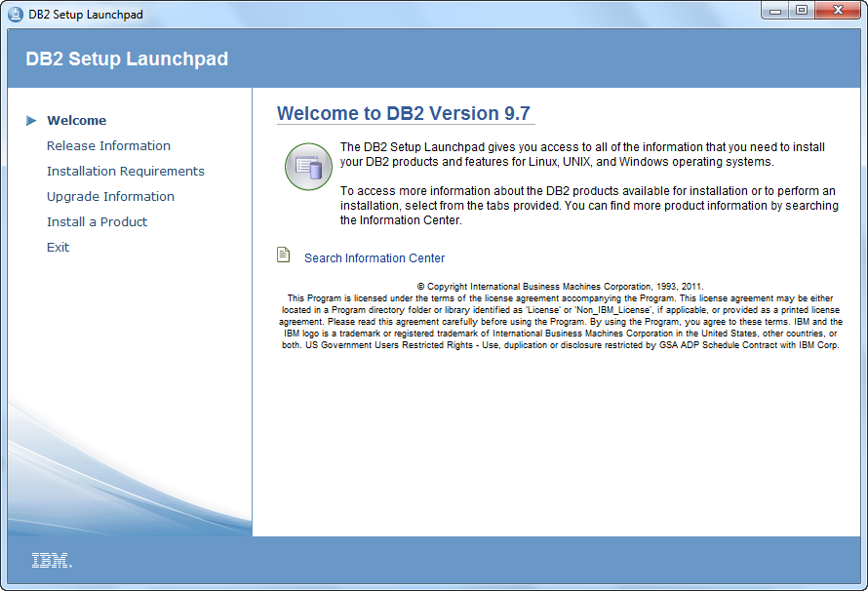Image resolution: width=868 pixels, height=591 pixels.
Task: Maximize the DB2 Setup Launchpad window
Action: (x=801, y=11)
